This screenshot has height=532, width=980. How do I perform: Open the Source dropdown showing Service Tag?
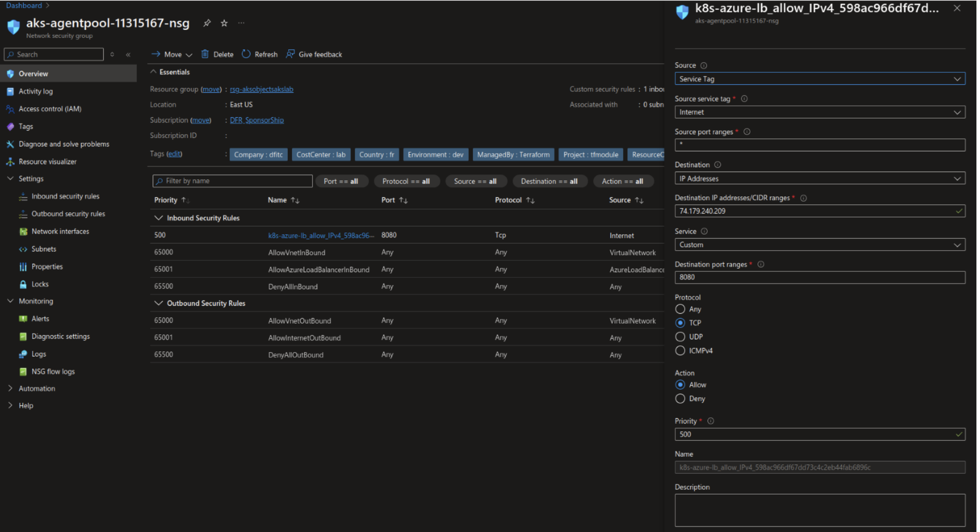(x=820, y=79)
